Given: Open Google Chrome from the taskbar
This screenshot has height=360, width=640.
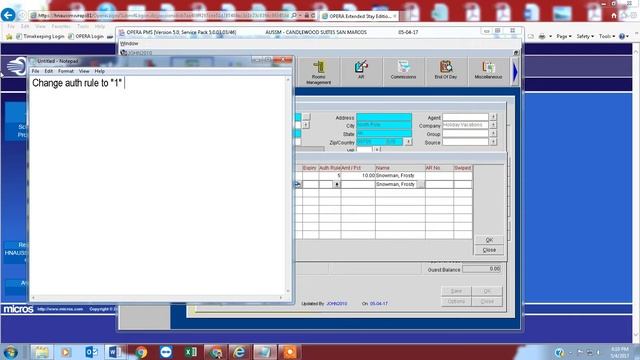Looking at the screenshot, I should 141,352.
